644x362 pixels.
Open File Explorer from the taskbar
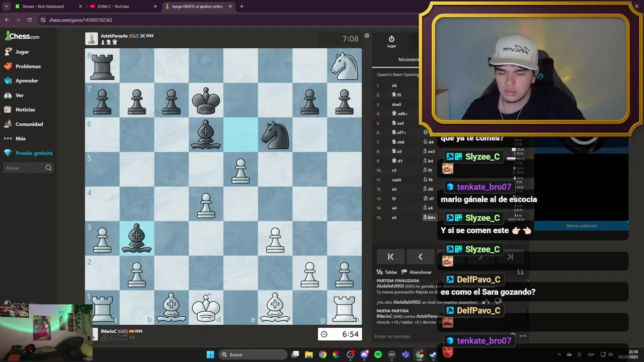pos(309,354)
